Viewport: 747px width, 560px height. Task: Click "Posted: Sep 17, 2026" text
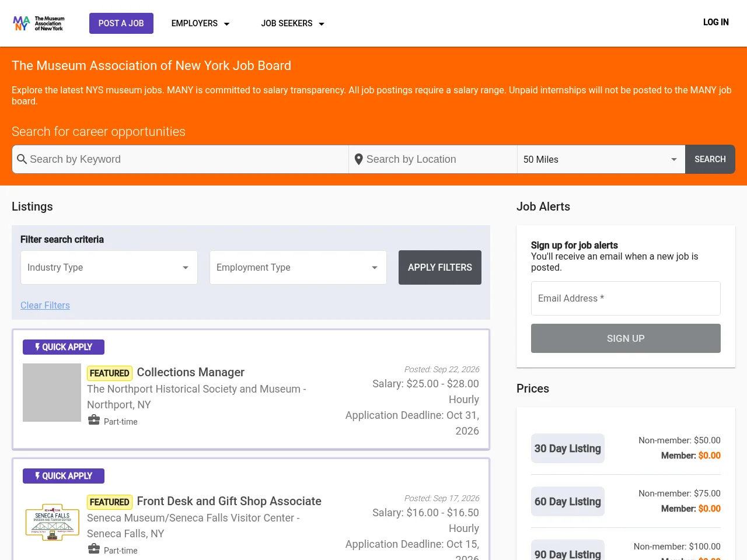coord(442,498)
